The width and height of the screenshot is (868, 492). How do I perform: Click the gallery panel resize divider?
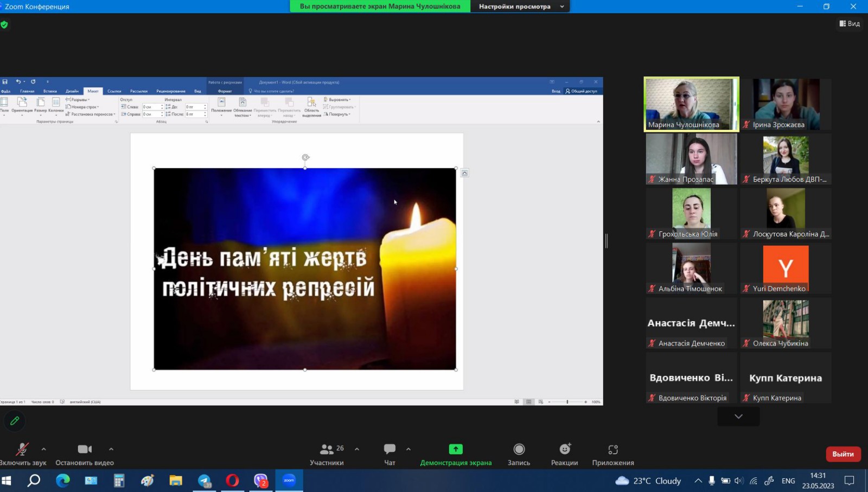coord(607,241)
